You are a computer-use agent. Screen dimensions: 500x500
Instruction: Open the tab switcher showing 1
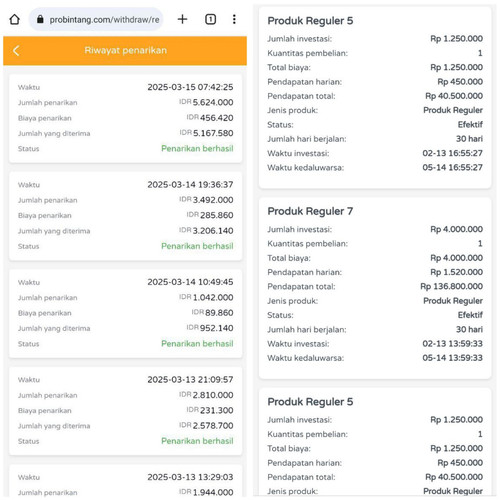pos(210,19)
